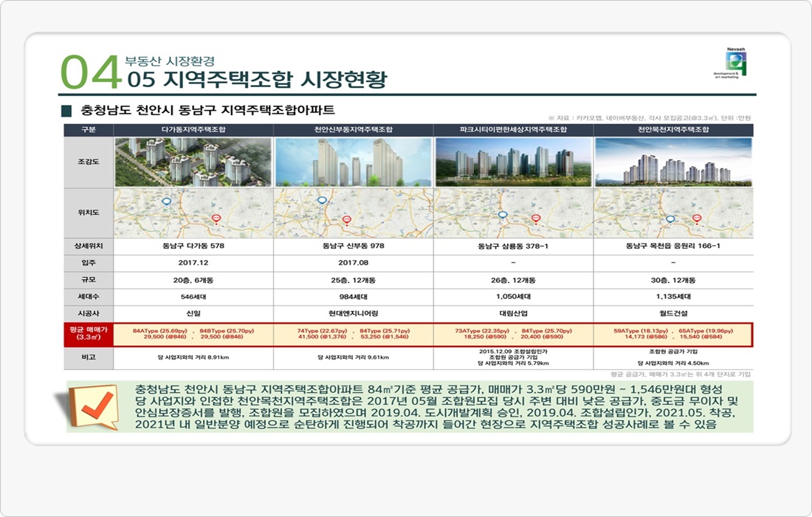Select column header 다가동지역주택조합
The height and width of the screenshot is (517, 812).
(193, 129)
